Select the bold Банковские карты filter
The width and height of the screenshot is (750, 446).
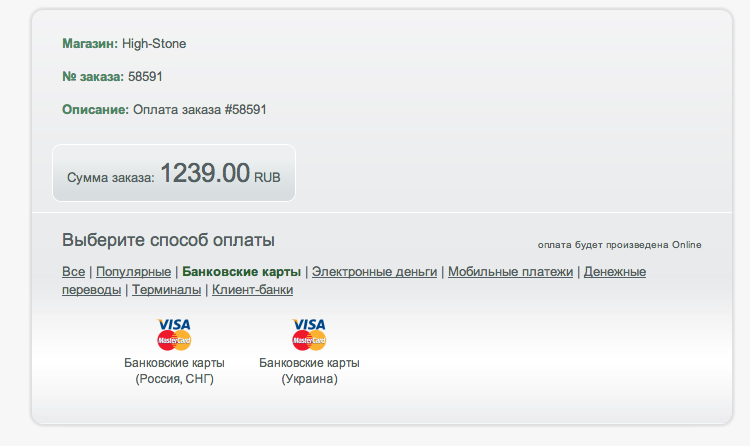[242, 272]
